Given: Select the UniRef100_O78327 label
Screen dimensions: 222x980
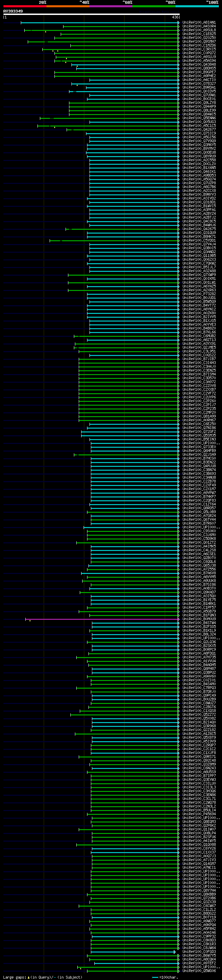Looking at the screenshot, I should pos(199,84).
